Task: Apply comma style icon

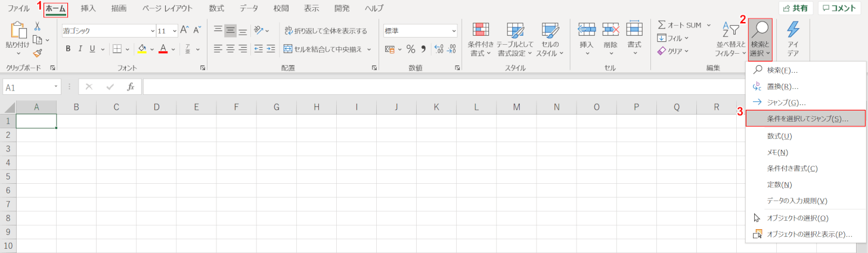Action: pos(423,49)
